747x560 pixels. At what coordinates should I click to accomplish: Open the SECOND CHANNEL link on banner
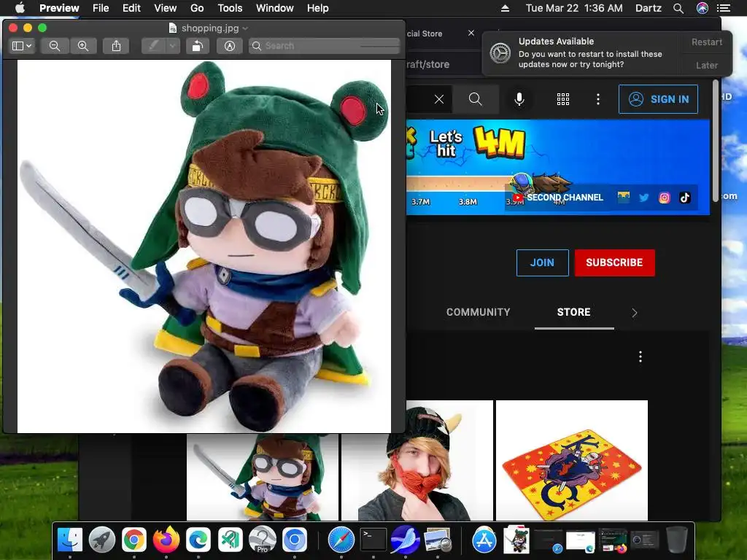coord(558,197)
